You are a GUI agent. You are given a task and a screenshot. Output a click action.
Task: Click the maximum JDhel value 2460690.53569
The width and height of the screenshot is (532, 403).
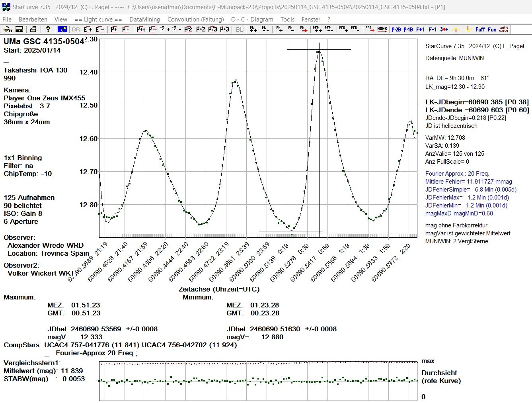coord(96,329)
